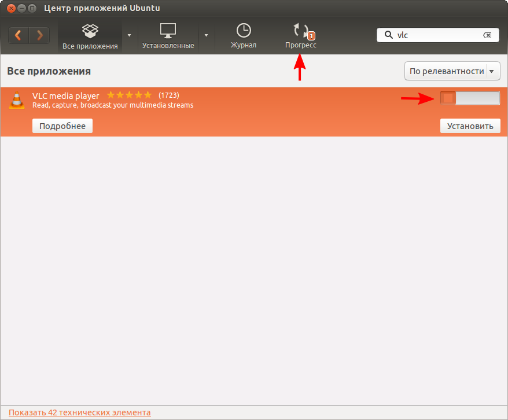Image resolution: width=508 pixels, height=420 pixels.
Task: Expand the Все приложения dropdown arrow
Action: pyautogui.click(x=129, y=35)
